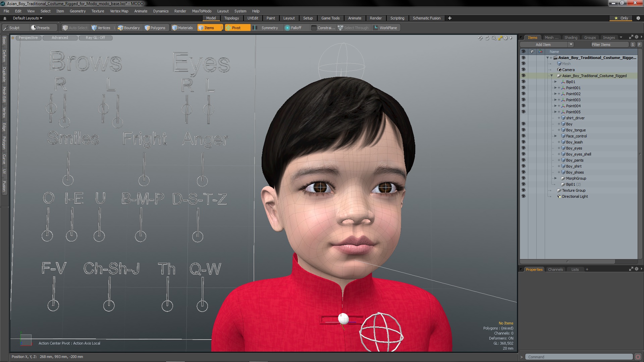Maximize the viewport with the expand icon
Image resolution: width=644 pixels, height=362 pixels.
500,38
